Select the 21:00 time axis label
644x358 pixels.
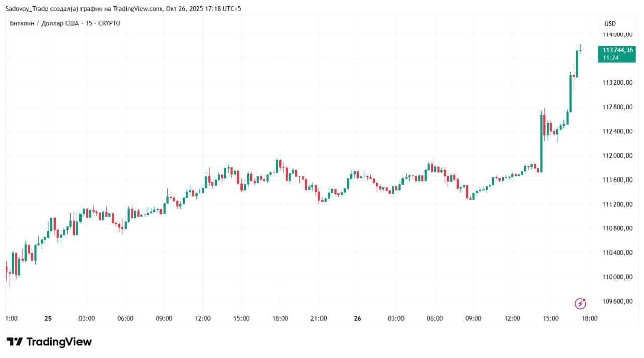(319, 318)
